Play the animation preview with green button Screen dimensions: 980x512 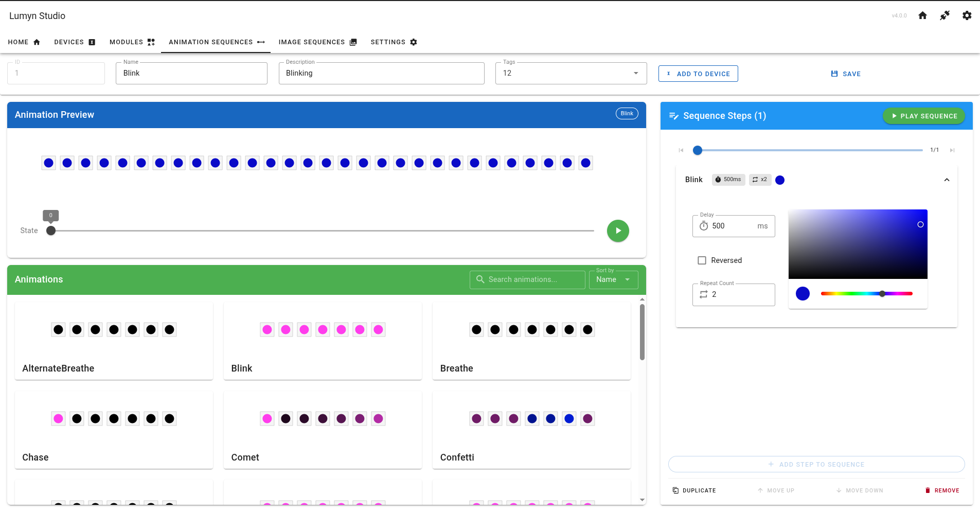pyautogui.click(x=618, y=231)
